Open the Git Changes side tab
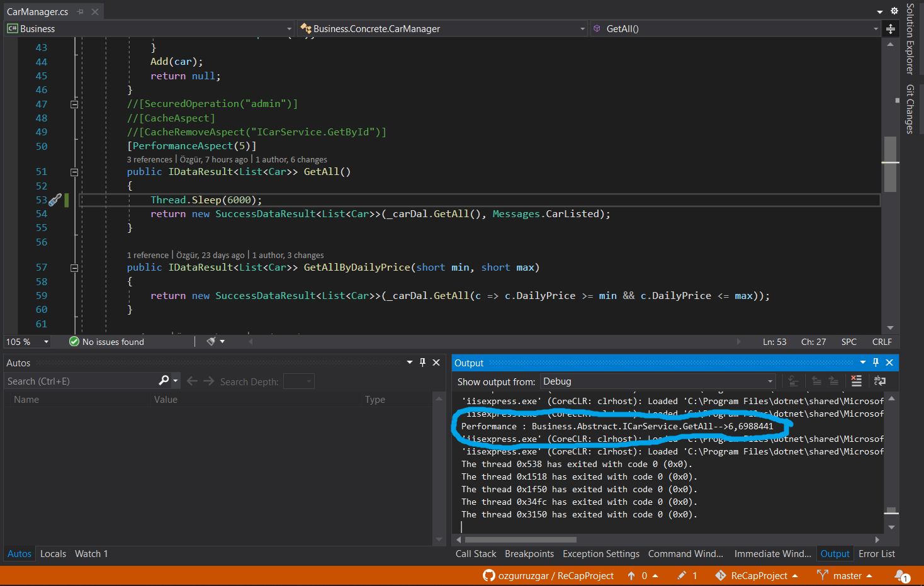 [910, 109]
